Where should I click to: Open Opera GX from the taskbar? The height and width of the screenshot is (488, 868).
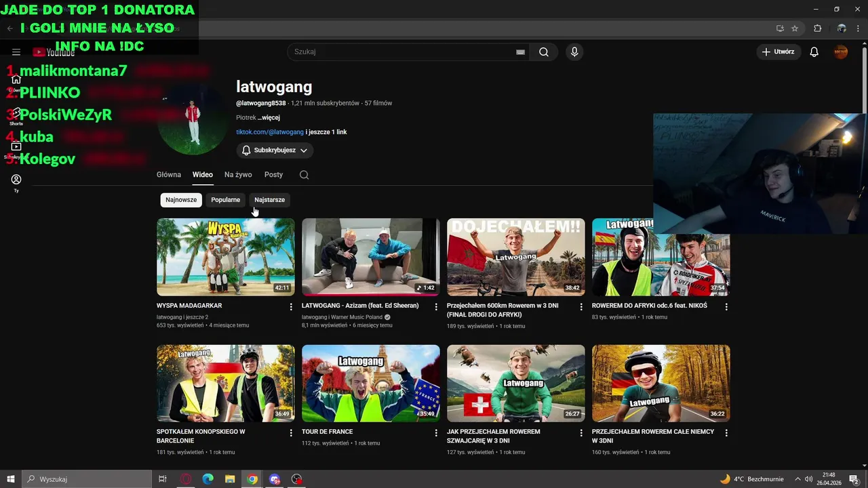186,479
